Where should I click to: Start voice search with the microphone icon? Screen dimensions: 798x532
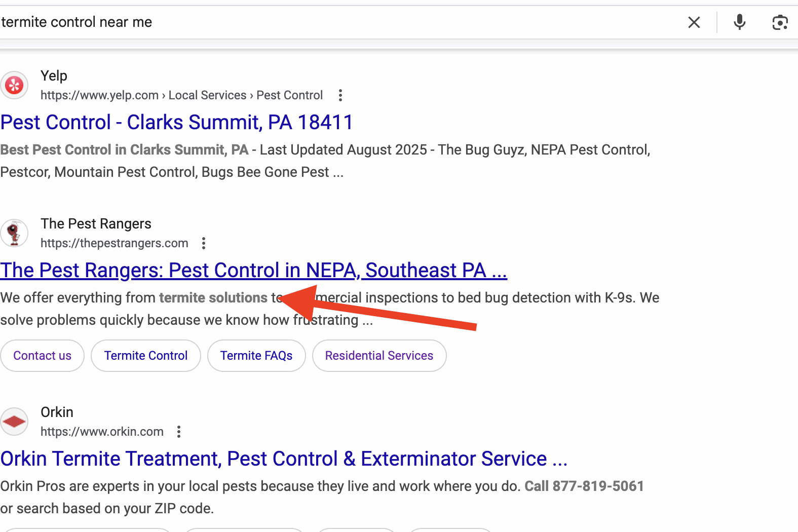coord(740,22)
